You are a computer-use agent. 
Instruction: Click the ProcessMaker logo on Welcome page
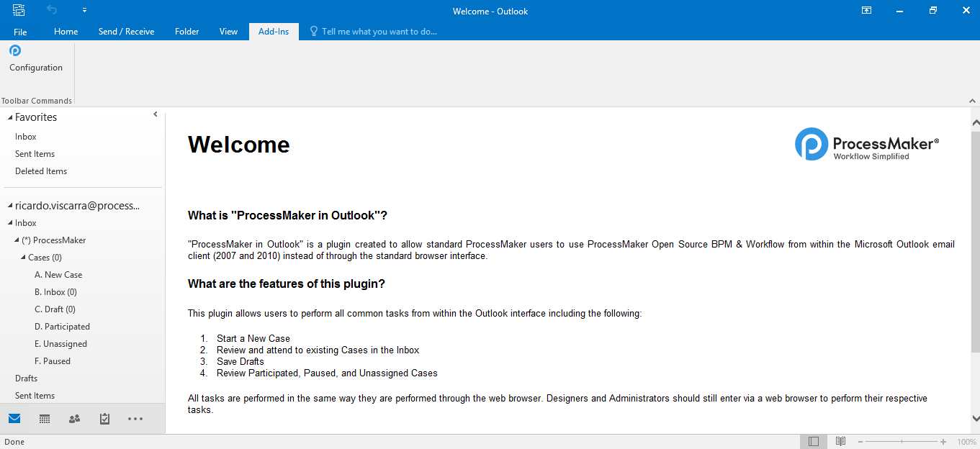(867, 144)
